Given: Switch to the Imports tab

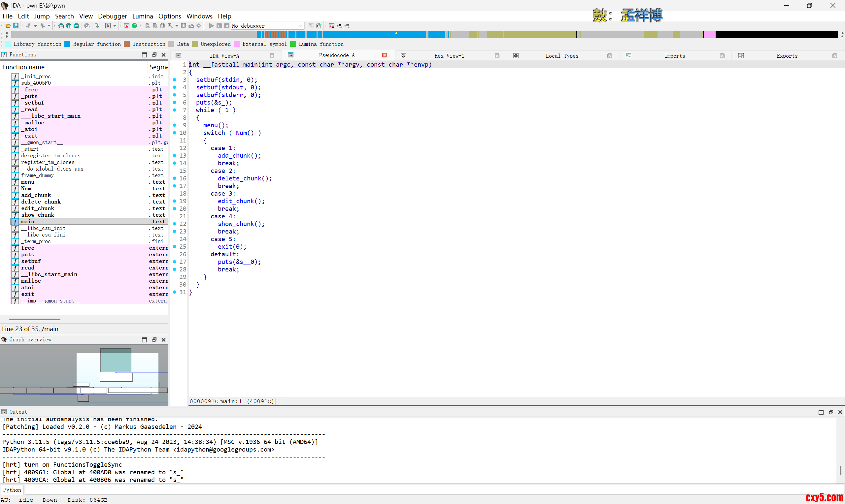Looking at the screenshot, I should [x=674, y=56].
